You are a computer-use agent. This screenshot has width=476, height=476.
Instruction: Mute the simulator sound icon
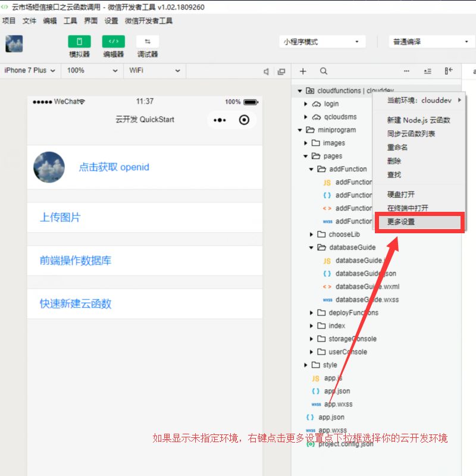266,71
